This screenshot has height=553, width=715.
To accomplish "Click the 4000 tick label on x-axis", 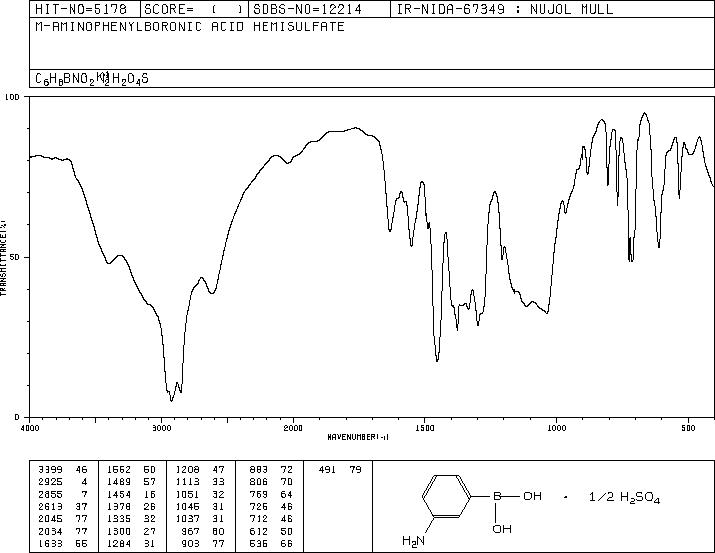I will [x=29, y=428].
